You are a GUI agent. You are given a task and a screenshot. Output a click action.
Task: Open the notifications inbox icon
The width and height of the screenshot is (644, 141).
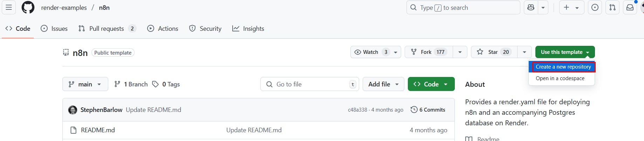coord(630,7)
